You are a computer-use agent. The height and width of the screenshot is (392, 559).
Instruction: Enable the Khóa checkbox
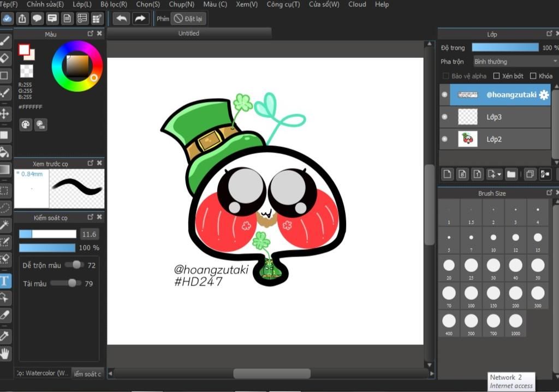(533, 76)
